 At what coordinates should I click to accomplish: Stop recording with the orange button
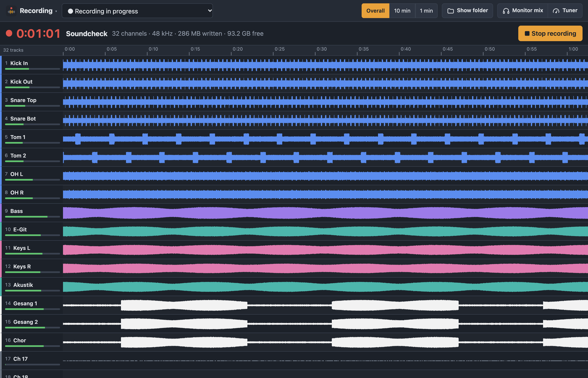click(x=550, y=33)
